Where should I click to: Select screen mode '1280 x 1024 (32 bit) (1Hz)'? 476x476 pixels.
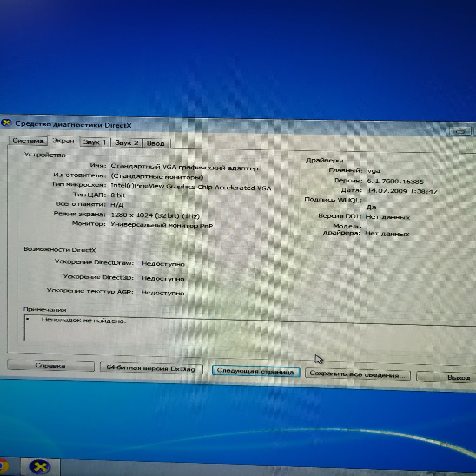point(155,215)
